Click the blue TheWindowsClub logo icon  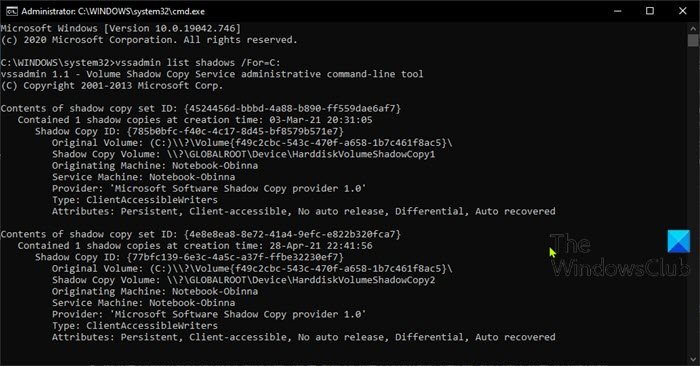coord(679,241)
